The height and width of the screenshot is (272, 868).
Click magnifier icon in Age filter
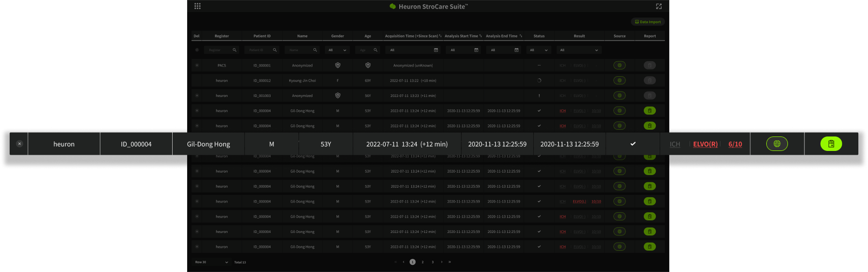coord(376,50)
